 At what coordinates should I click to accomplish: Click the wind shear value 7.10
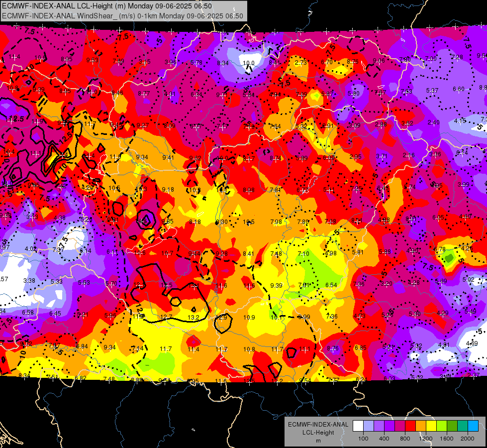[x=303, y=254]
